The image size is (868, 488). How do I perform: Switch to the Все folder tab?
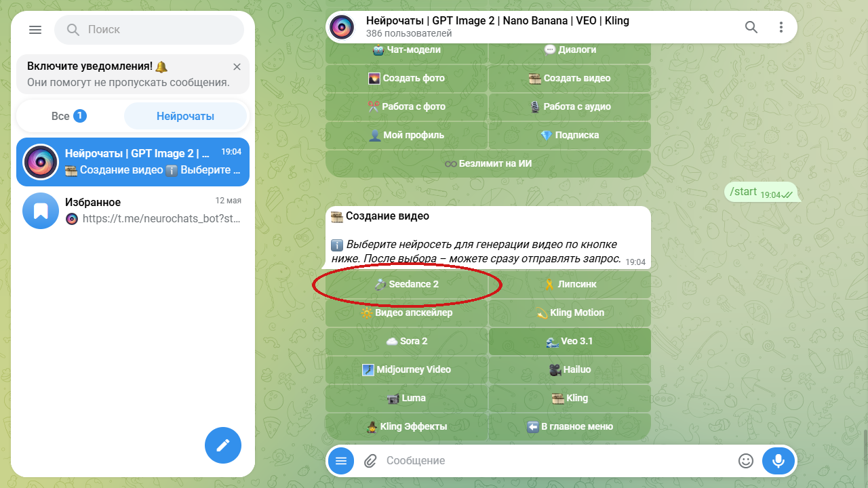click(69, 116)
